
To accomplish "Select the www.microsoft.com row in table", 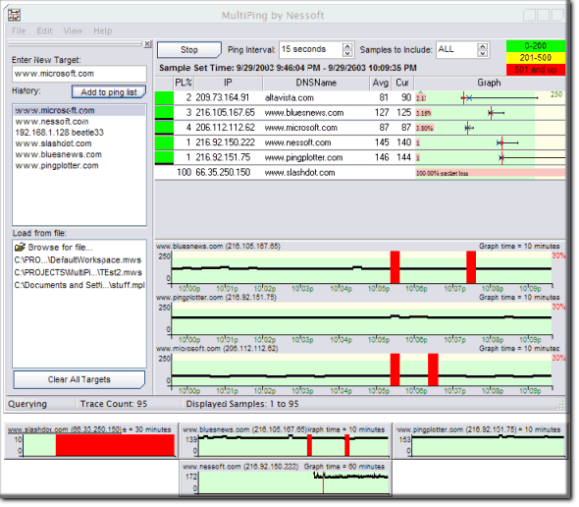I will (360, 128).
